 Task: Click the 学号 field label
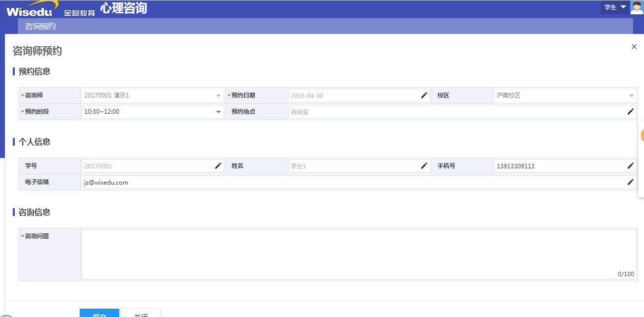[x=31, y=166]
